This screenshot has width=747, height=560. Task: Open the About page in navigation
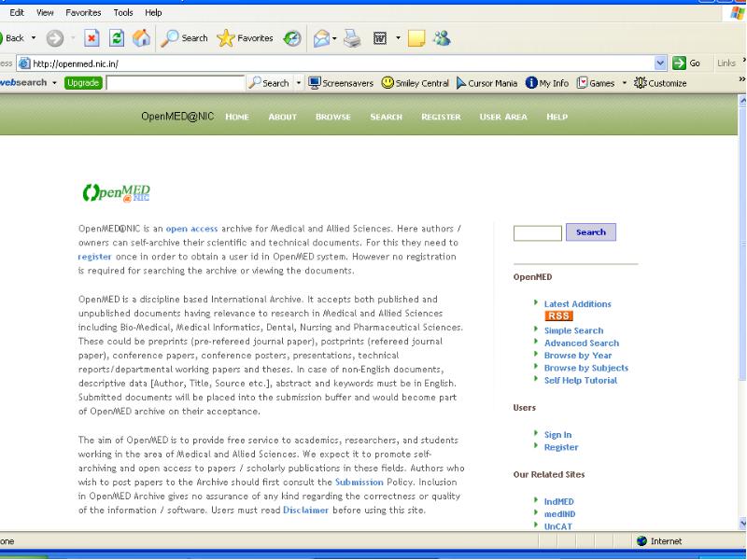point(283,117)
